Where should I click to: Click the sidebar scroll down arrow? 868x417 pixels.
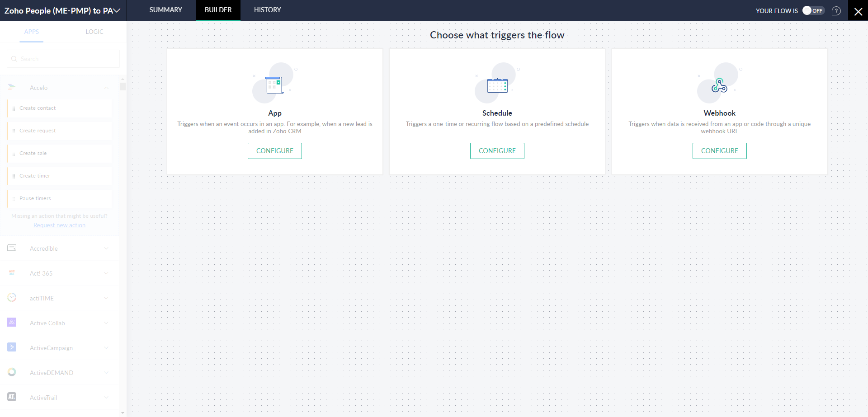tap(123, 413)
